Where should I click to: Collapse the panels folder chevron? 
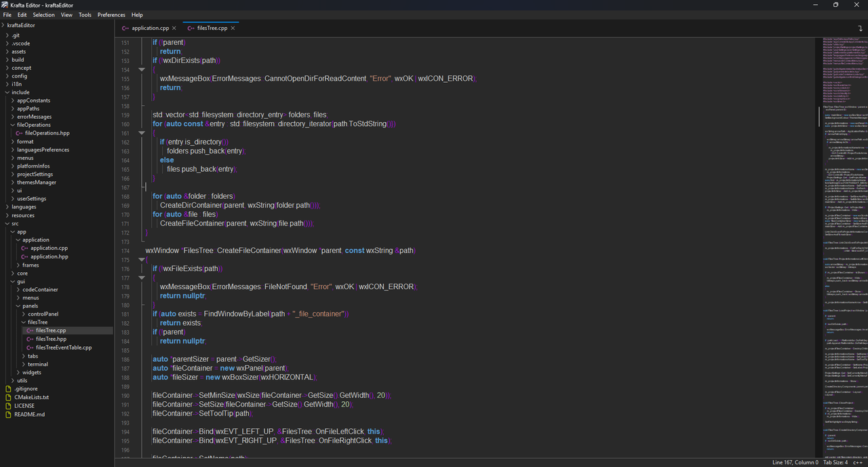click(x=18, y=306)
